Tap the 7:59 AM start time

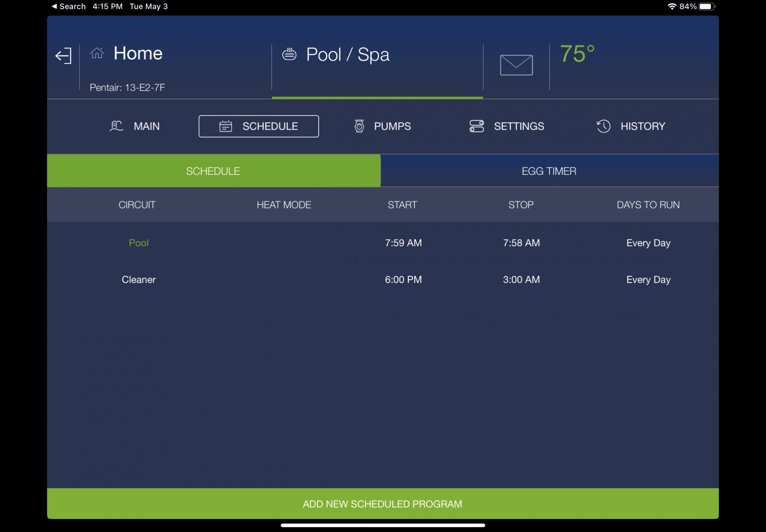point(403,243)
